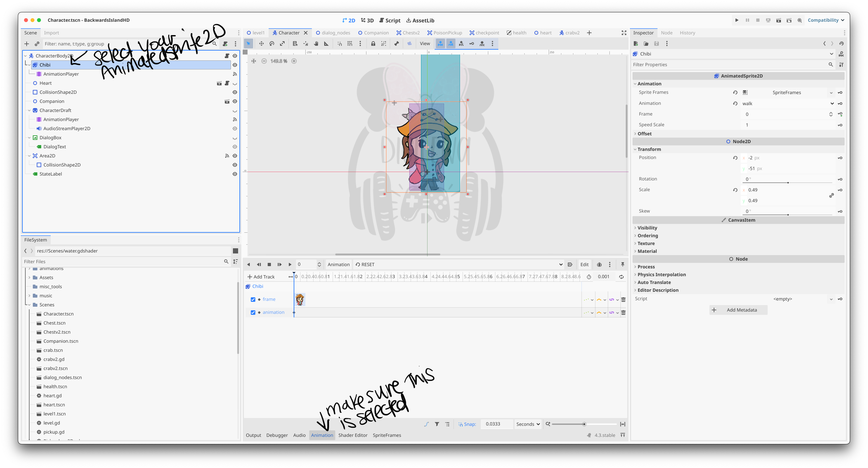Switch to the Script workspace
868x468 pixels.
point(390,20)
